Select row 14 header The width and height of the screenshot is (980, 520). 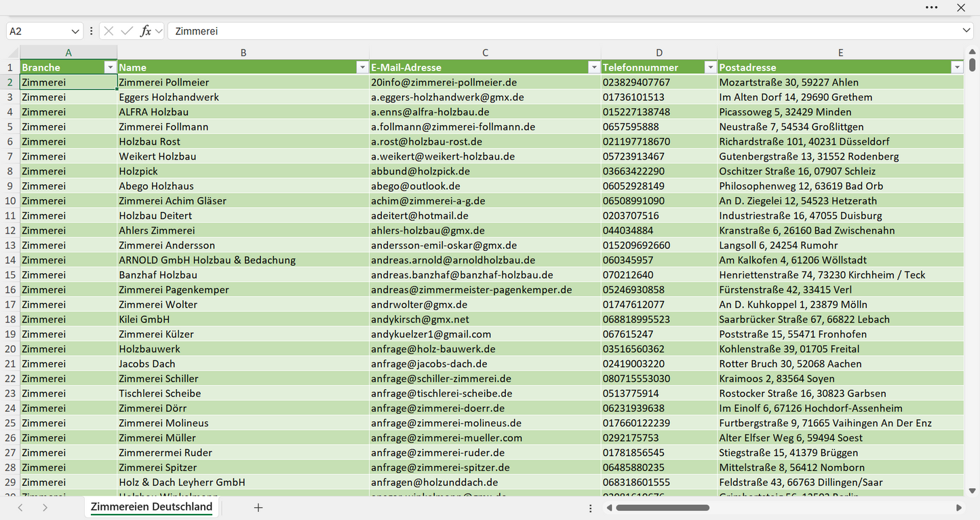[x=10, y=260]
